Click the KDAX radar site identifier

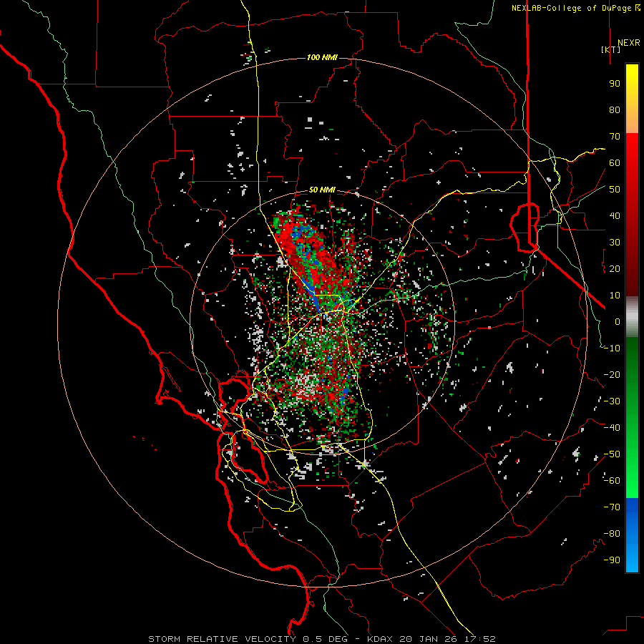[379, 639]
